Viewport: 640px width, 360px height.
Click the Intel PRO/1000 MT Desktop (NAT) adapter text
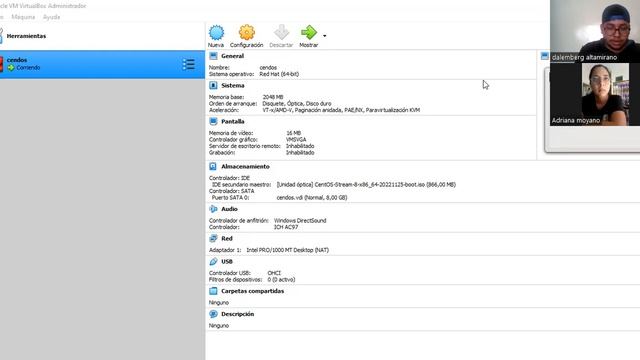pyautogui.click(x=288, y=250)
